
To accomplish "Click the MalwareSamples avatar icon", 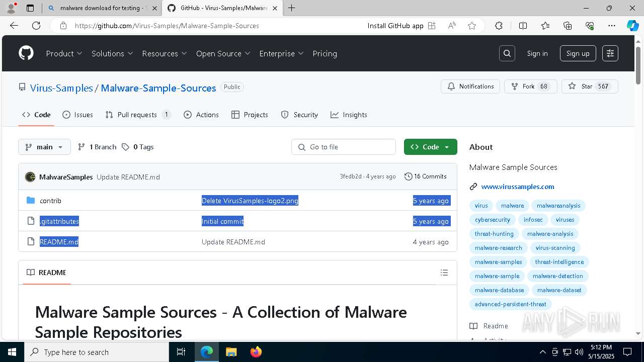I will [x=30, y=176].
